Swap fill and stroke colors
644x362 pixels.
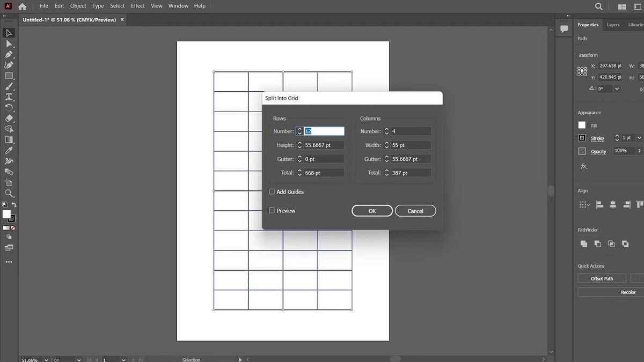[14, 204]
